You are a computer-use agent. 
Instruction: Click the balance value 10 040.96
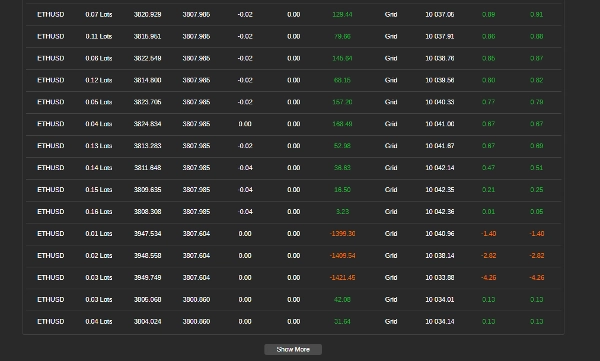(440, 234)
